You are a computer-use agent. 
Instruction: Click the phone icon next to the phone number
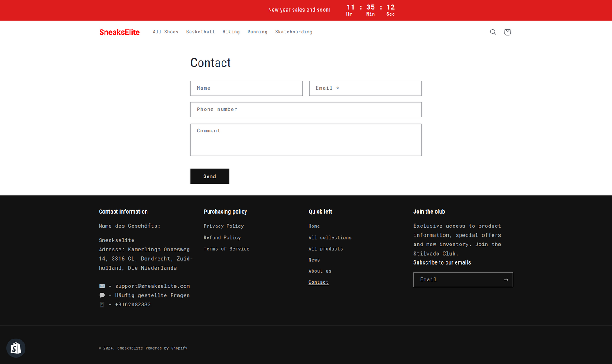[x=102, y=304]
